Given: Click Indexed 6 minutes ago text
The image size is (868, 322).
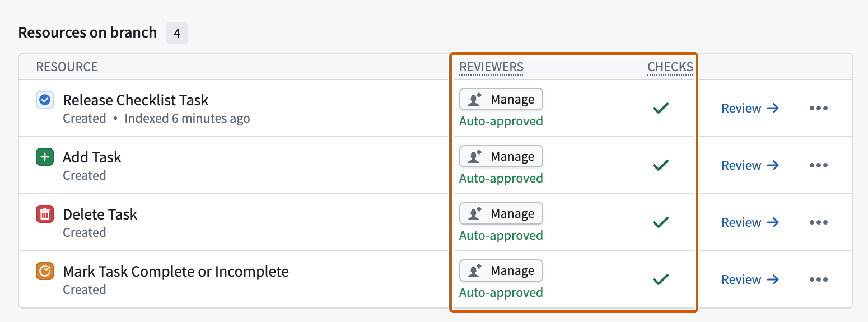Looking at the screenshot, I should pyautogui.click(x=187, y=119).
